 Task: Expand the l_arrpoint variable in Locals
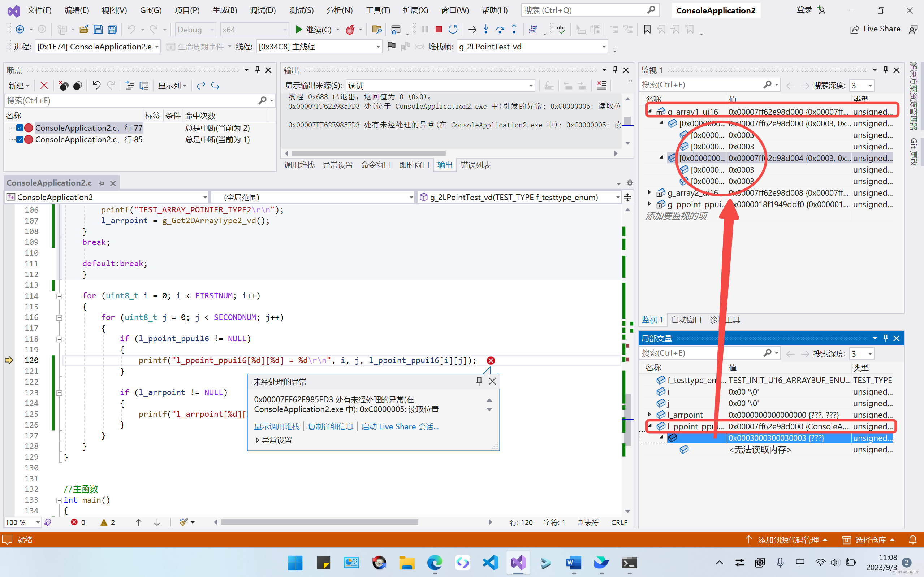pos(649,415)
